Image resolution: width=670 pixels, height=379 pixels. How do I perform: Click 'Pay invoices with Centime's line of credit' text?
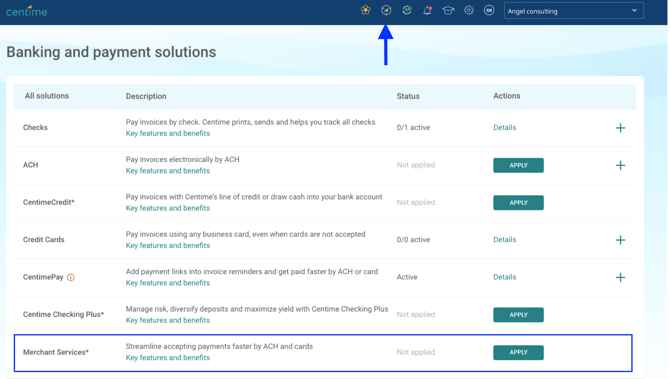pyautogui.click(x=254, y=197)
